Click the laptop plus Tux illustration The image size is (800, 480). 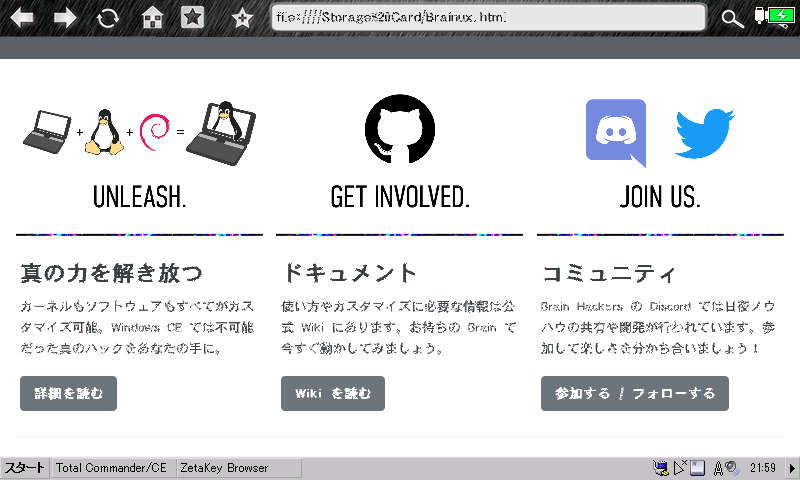coord(139,133)
